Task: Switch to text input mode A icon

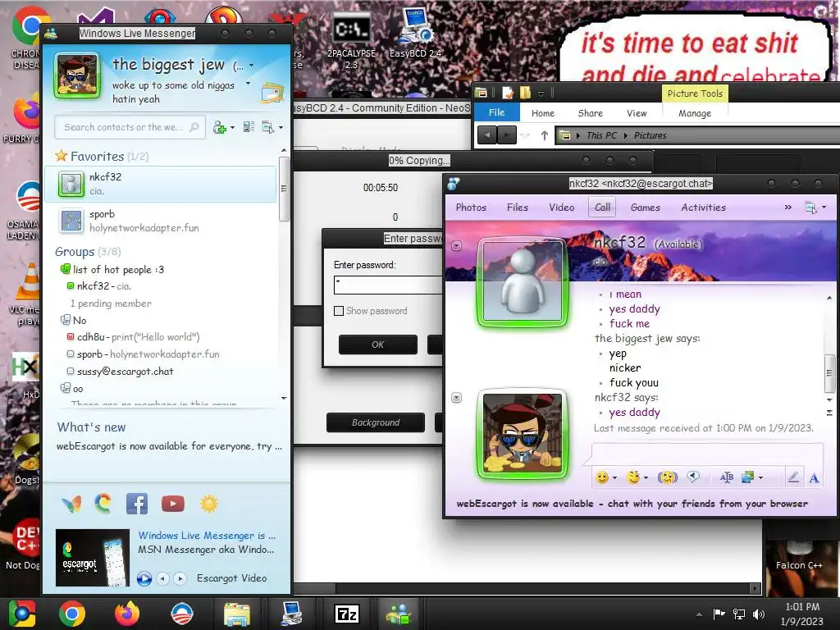Action: [814, 478]
